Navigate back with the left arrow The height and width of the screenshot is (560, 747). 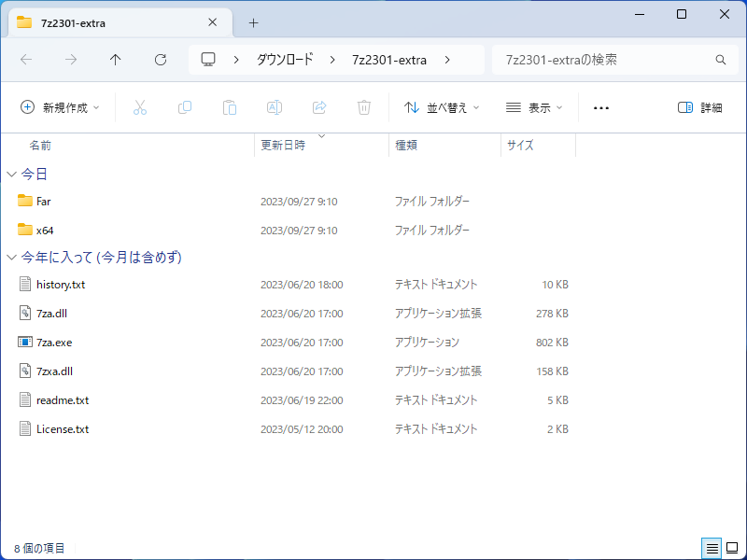click(26, 59)
